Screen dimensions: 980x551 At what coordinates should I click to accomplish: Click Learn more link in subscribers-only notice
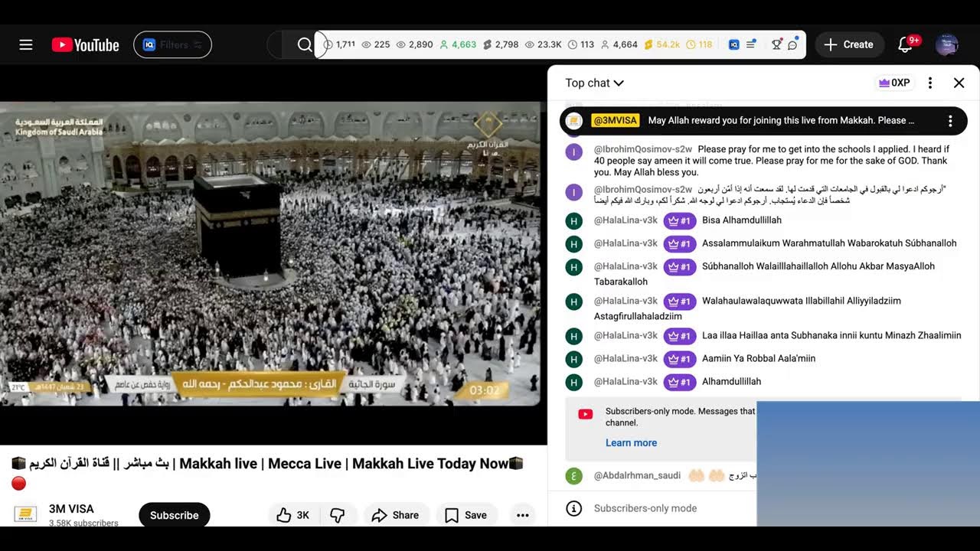(631, 442)
